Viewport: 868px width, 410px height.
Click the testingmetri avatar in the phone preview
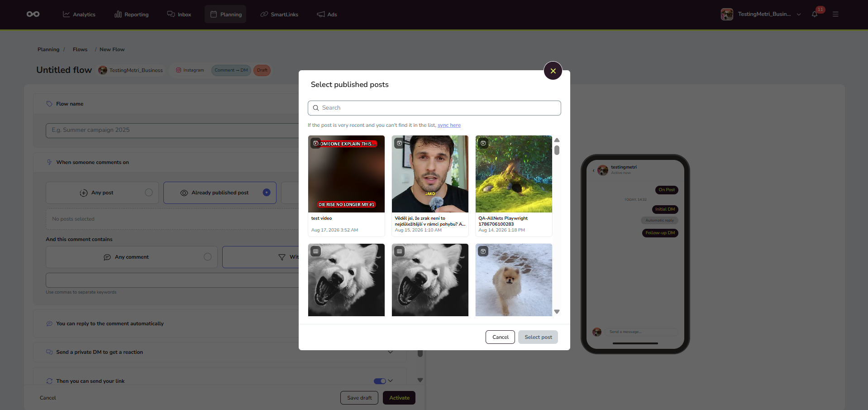click(x=603, y=170)
